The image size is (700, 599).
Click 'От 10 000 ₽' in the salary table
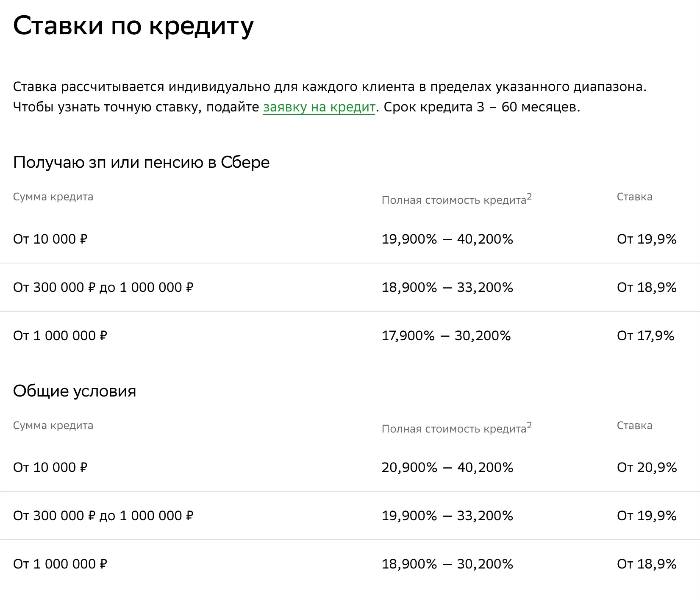tap(50, 239)
